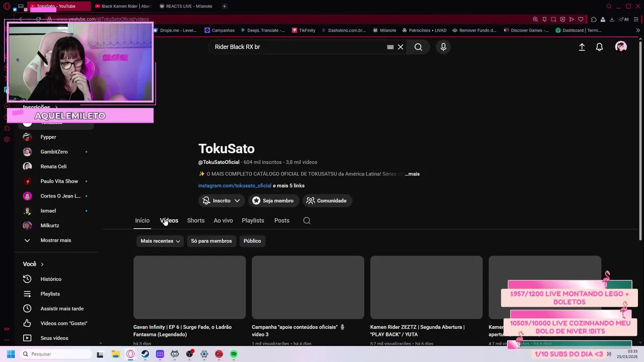Open the Inscrito notification dropdown
Viewport: 644px width, 362px height.
[221, 201]
